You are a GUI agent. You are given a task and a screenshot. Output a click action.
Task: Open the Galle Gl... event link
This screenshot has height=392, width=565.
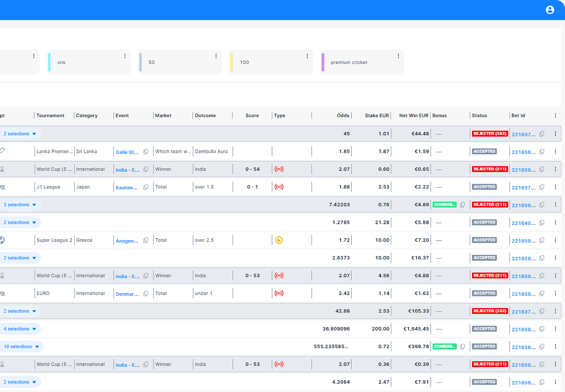(127, 152)
